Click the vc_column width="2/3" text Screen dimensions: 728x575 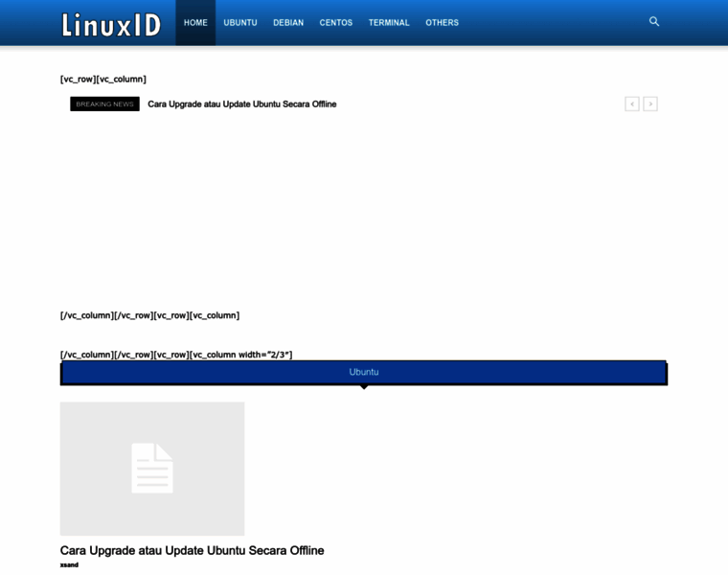[x=176, y=355]
